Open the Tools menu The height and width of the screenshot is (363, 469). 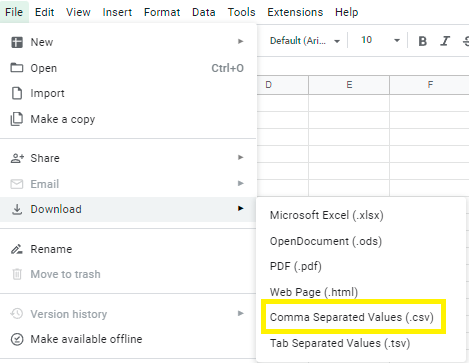241,12
